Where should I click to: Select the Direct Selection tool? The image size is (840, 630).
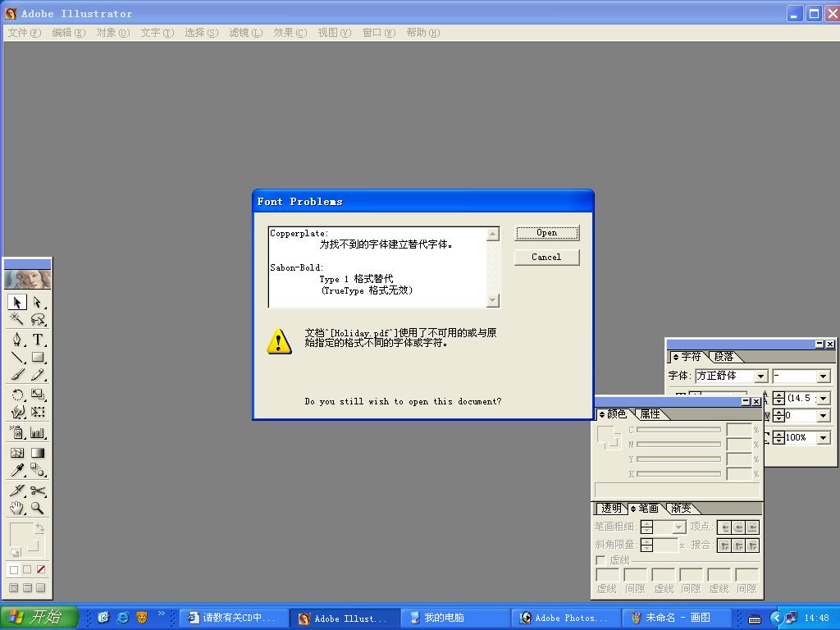click(38, 303)
